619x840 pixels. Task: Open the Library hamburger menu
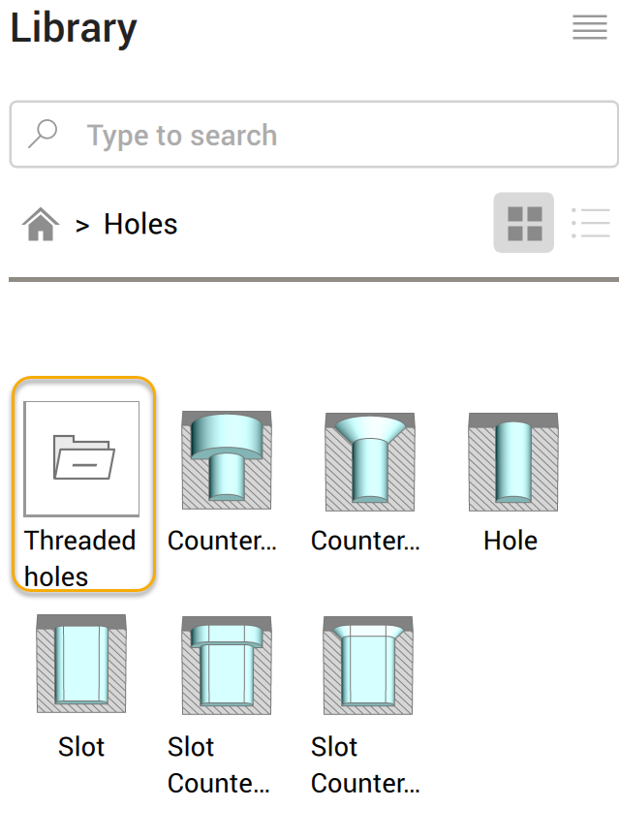click(589, 28)
